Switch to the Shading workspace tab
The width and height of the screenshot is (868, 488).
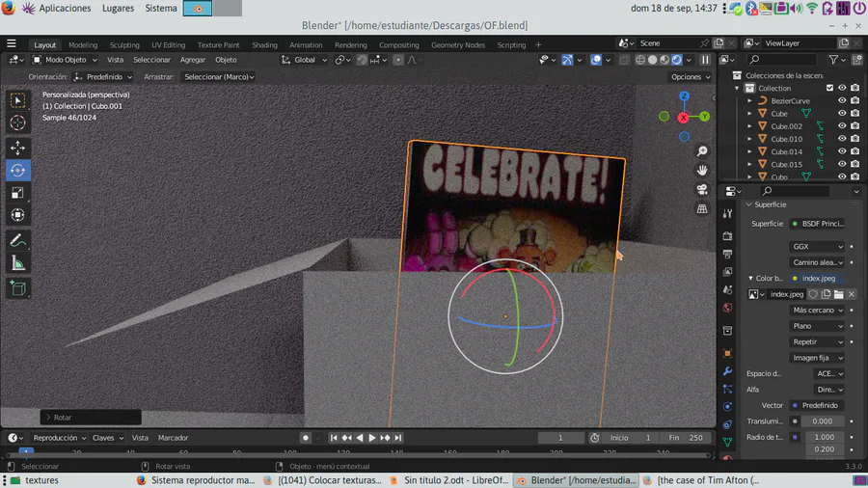[264, 44]
